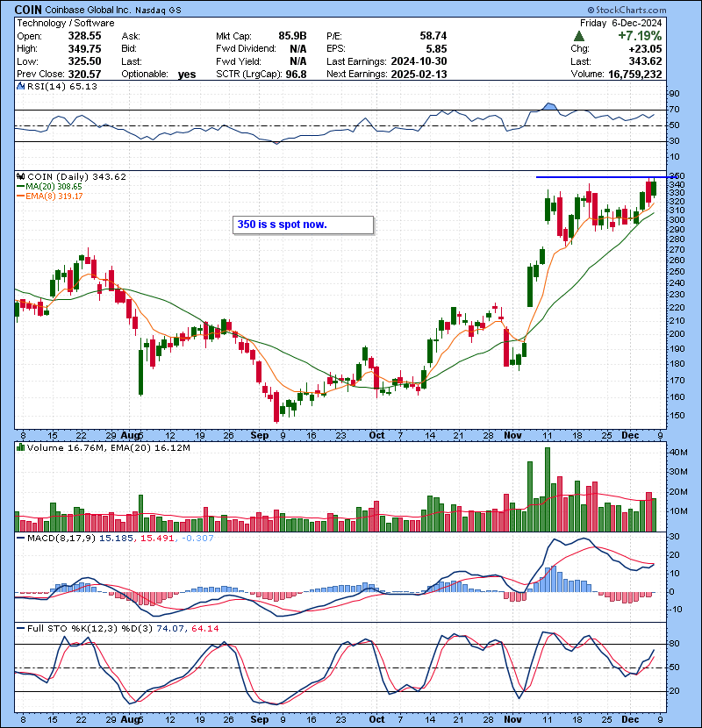Click the 70 level on the RSI axis
Screen dimensions: 702x728
coord(674,110)
